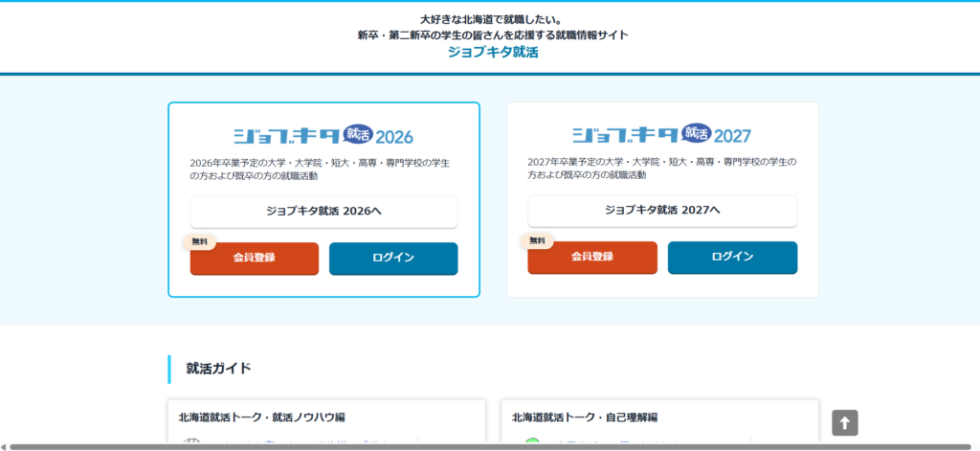980x451 pixels.
Task: Click the 無料 badge on the 2026 card
Action: [x=199, y=241]
